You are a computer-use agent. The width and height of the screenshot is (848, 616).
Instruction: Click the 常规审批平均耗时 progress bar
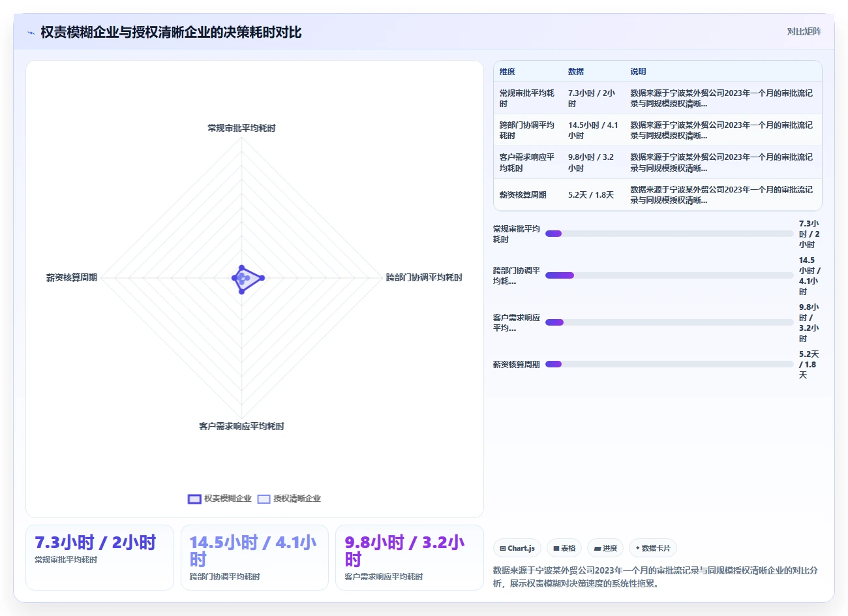pos(669,234)
